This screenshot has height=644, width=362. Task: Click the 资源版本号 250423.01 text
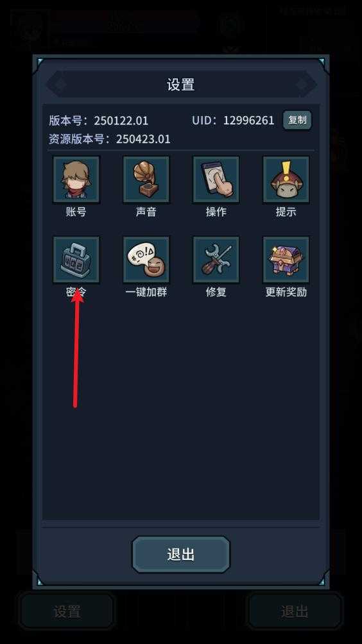(109, 139)
